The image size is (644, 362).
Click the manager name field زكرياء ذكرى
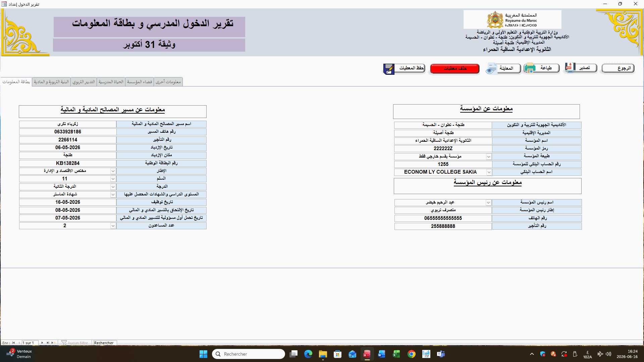(68, 124)
